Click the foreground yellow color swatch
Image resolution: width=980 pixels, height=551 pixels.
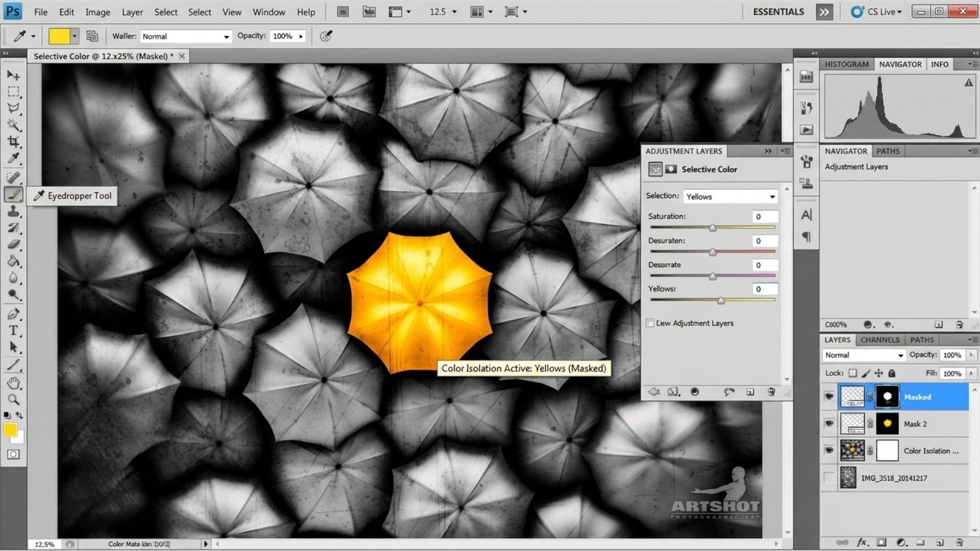click(10, 430)
